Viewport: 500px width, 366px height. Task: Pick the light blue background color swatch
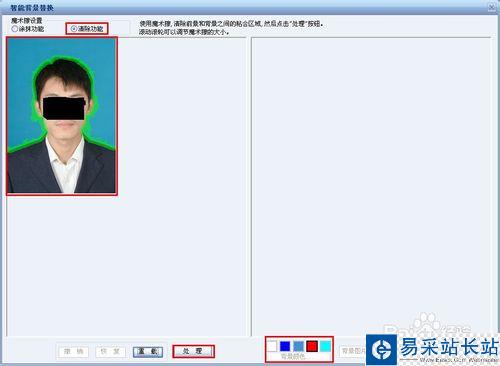pos(298,346)
